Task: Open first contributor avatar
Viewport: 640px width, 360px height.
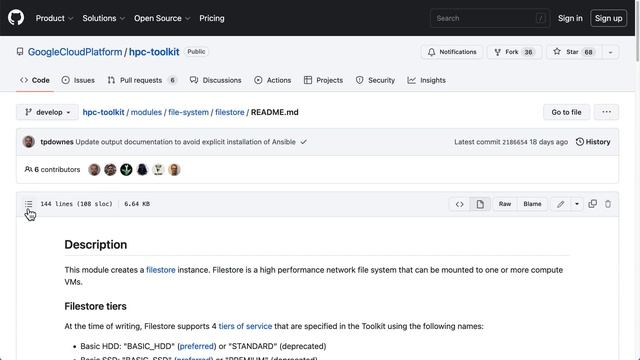Action: coord(94,169)
